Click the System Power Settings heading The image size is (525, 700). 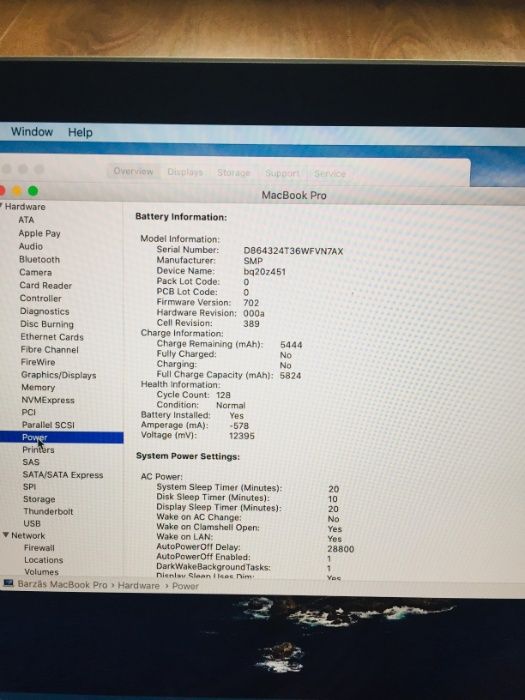click(x=188, y=456)
